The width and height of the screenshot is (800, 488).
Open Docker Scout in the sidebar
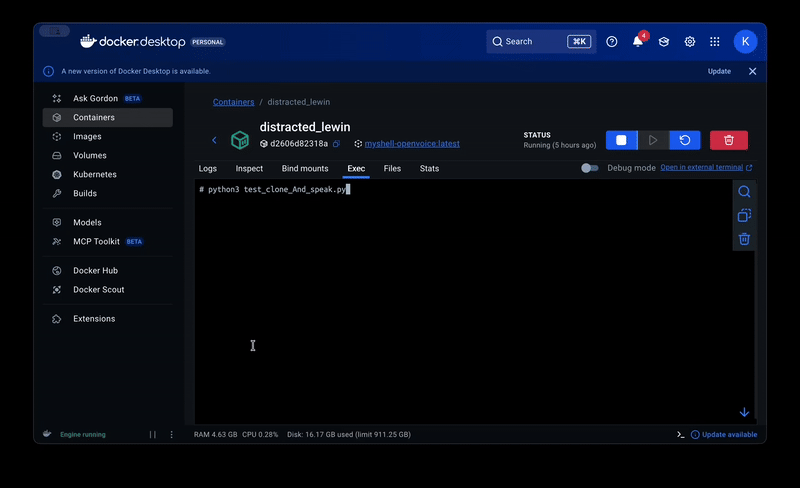tap(108, 289)
